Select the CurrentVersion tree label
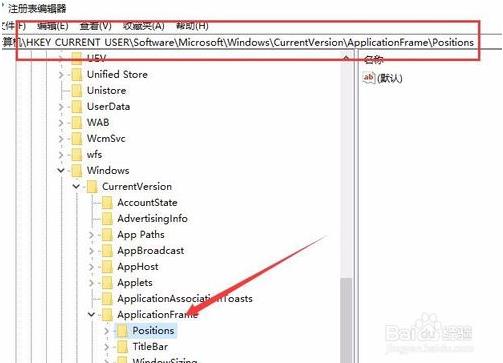Screen dimensions: 503x363 (x=137, y=187)
